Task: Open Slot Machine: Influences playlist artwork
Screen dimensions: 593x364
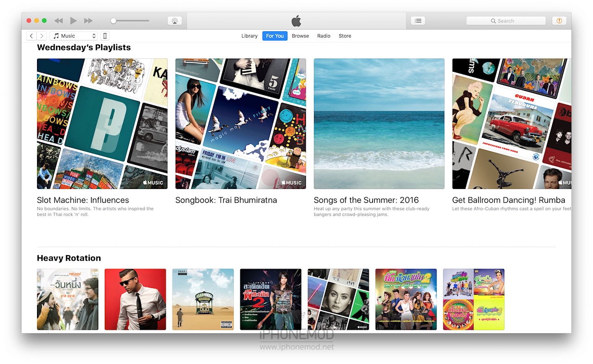Action: tap(102, 124)
